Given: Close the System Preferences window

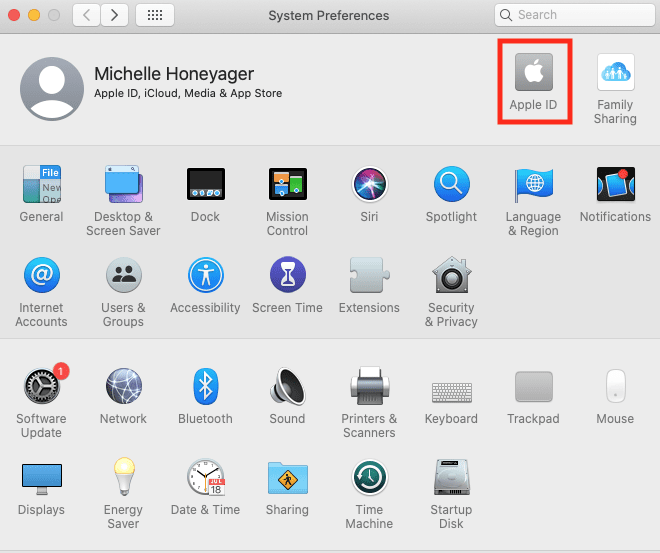Looking at the screenshot, I should click(x=14, y=15).
